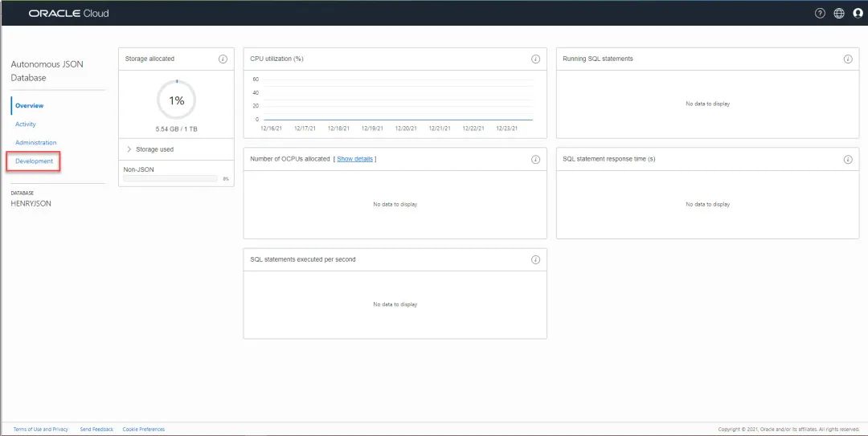This screenshot has height=436, width=868.
Task: Click the 60 axis label on CPU chart
Action: click(x=256, y=79)
